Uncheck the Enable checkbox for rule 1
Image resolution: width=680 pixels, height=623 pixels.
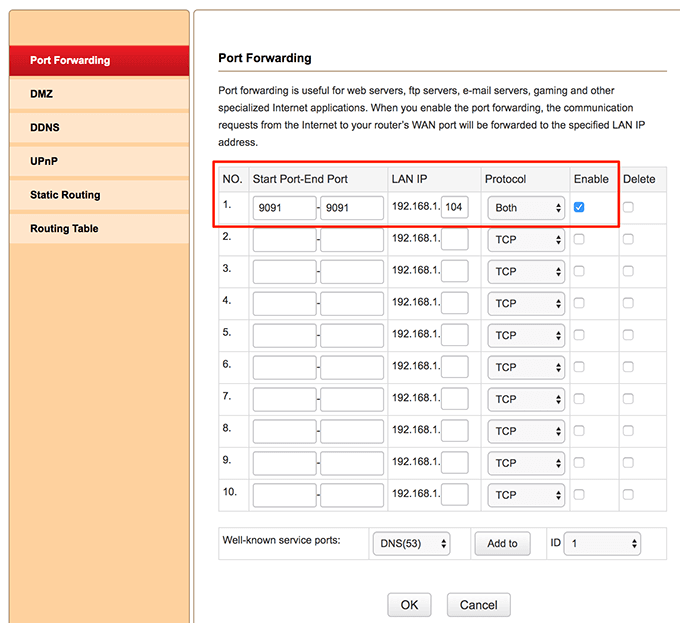579,207
